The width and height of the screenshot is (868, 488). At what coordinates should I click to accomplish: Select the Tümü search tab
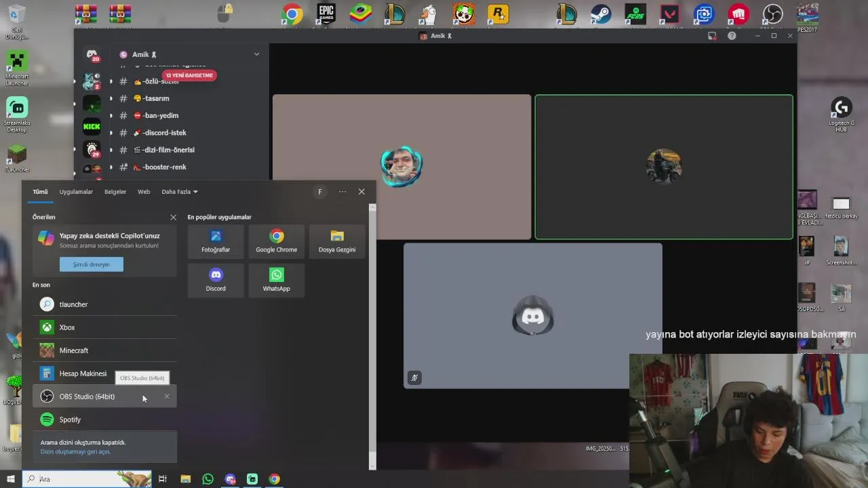[40, 192]
